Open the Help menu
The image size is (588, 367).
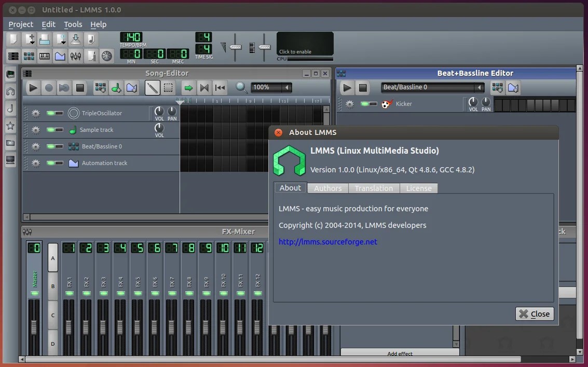[98, 24]
